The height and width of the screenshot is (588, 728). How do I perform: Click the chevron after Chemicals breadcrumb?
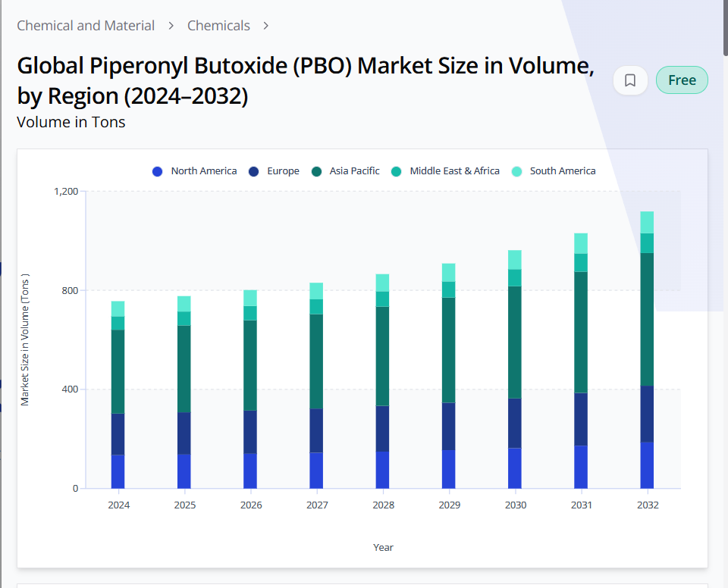point(266,26)
